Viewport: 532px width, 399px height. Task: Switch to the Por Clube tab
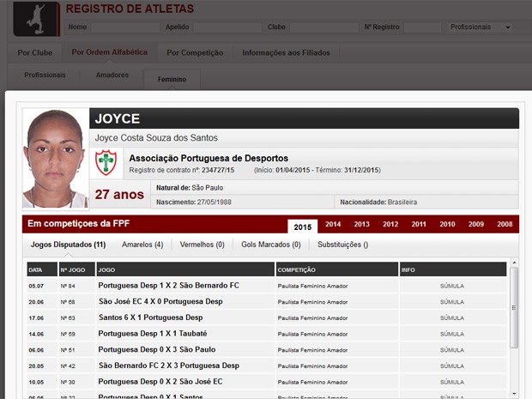coord(36,52)
